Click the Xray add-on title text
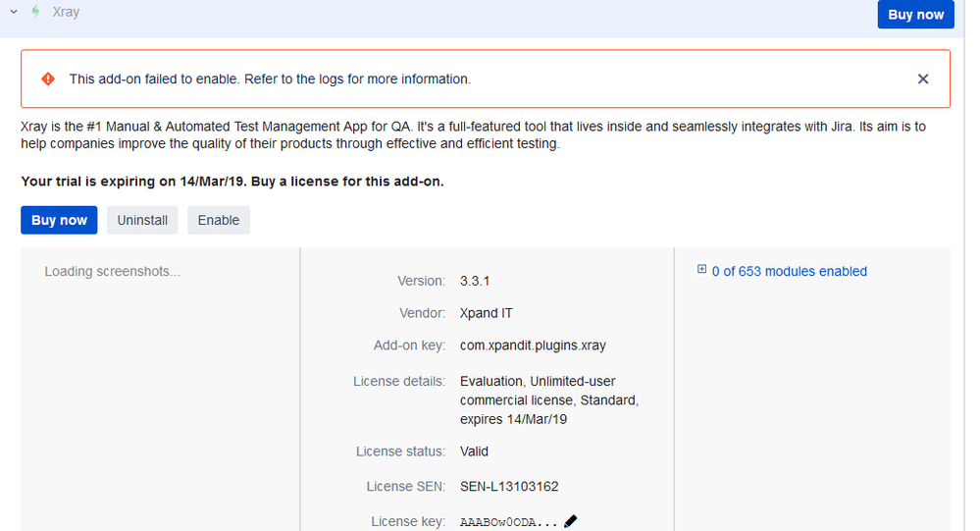The height and width of the screenshot is (531, 980). [x=66, y=12]
